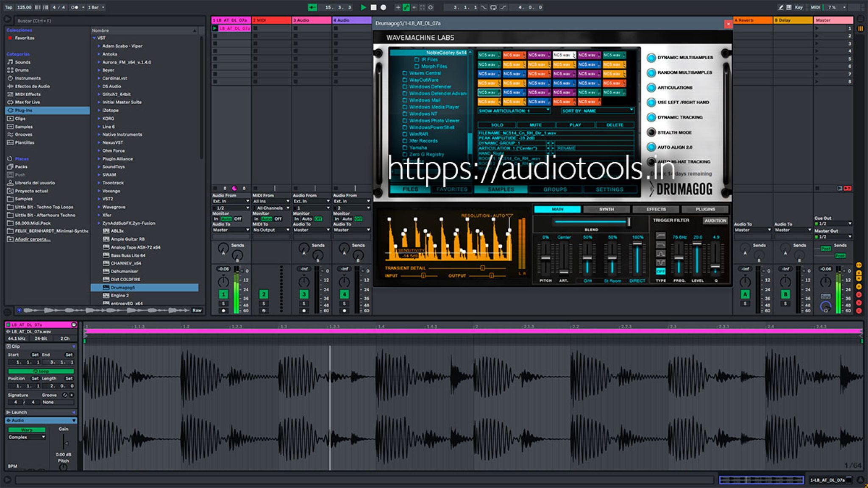Click the Añadir carpeta link

(33, 239)
